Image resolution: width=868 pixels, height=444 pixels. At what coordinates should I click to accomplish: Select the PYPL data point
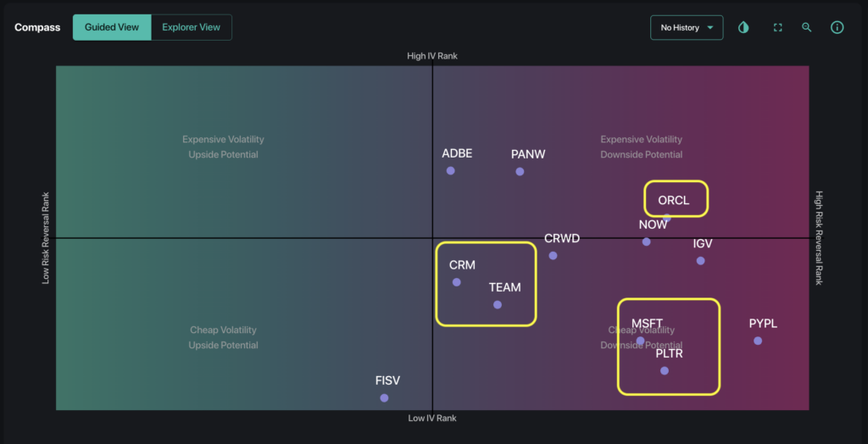click(x=758, y=341)
